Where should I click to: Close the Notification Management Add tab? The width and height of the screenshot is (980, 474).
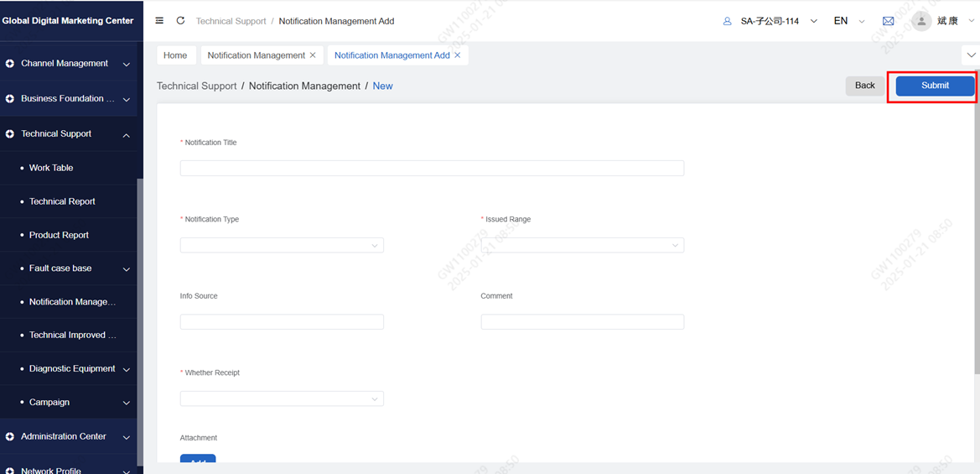[458, 55]
